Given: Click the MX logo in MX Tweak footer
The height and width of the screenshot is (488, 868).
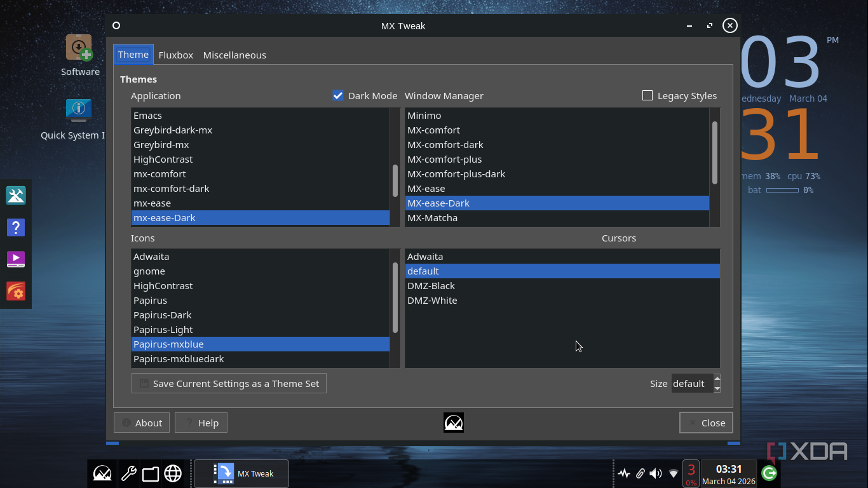Looking at the screenshot, I should pyautogui.click(x=454, y=423).
